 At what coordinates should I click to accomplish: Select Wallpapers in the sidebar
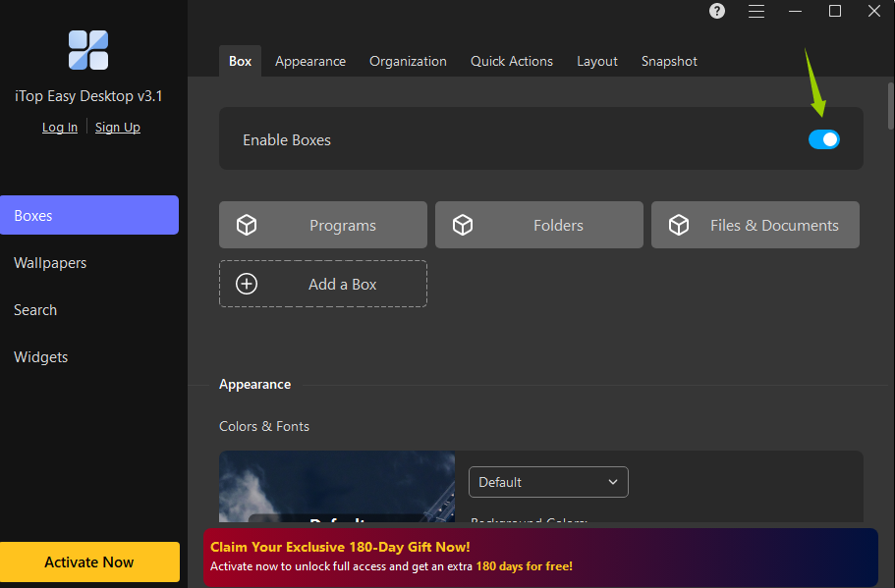click(50, 263)
